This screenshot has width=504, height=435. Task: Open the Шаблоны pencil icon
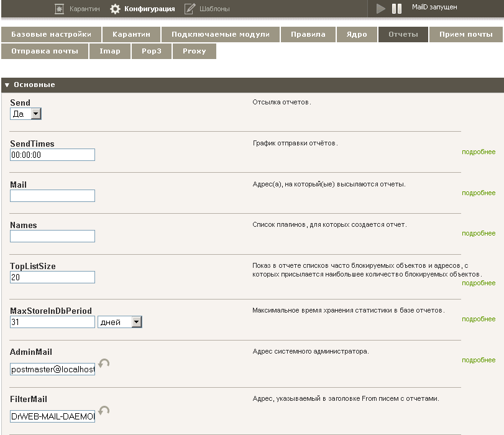[x=190, y=9]
